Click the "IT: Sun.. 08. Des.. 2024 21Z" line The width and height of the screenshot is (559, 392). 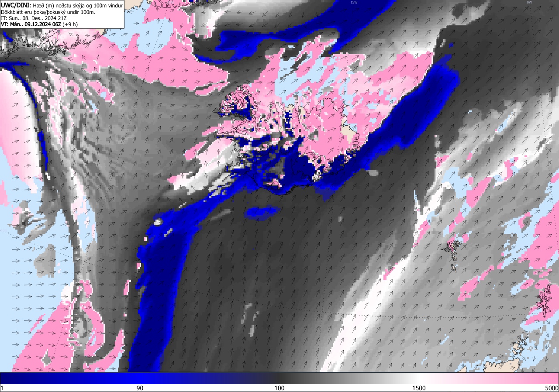click(x=34, y=18)
